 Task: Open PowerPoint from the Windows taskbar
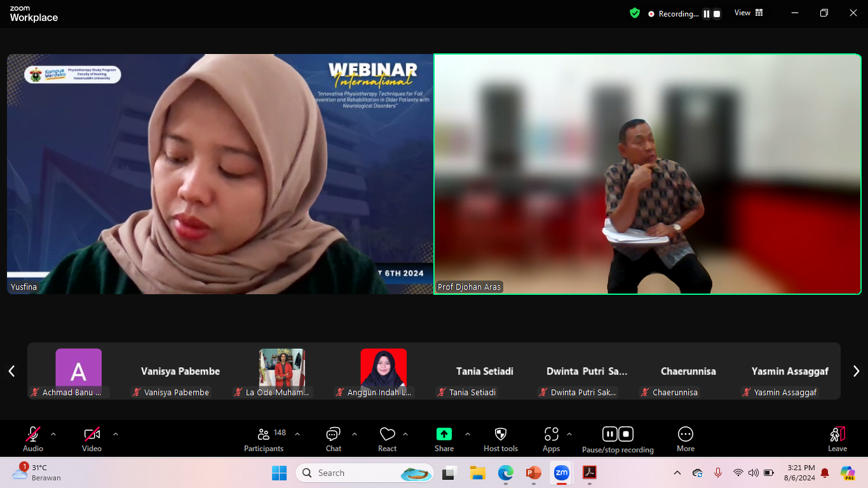coord(533,473)
